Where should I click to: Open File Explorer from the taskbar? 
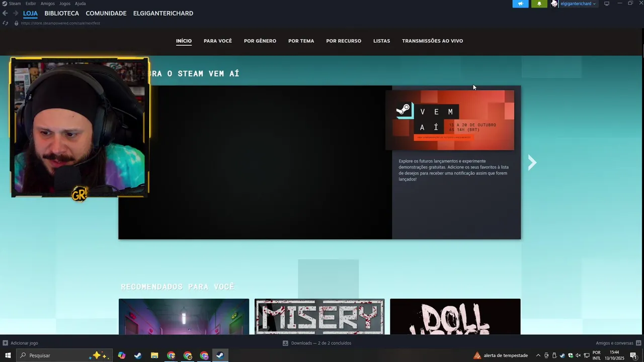click(x=154, y=355)
